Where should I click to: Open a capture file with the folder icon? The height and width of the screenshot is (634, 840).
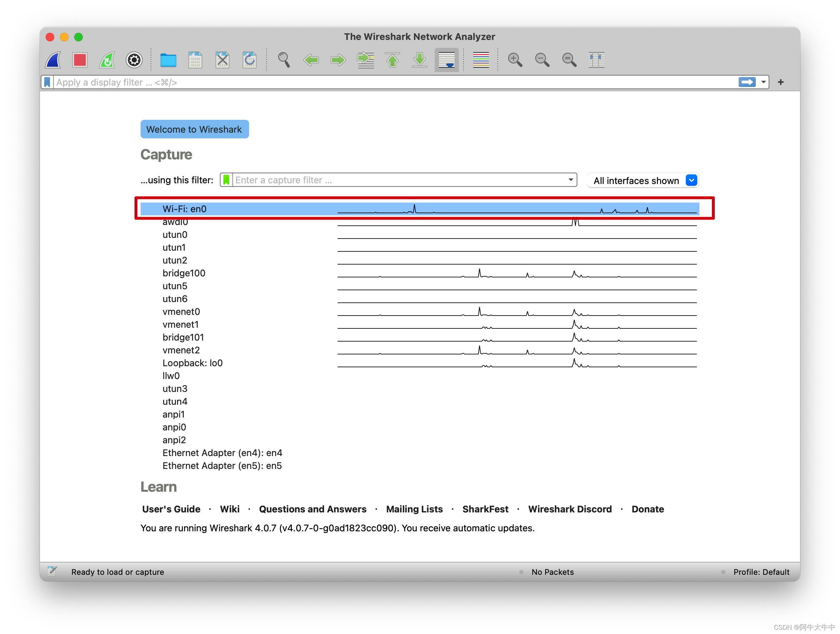tap(168, 60)
